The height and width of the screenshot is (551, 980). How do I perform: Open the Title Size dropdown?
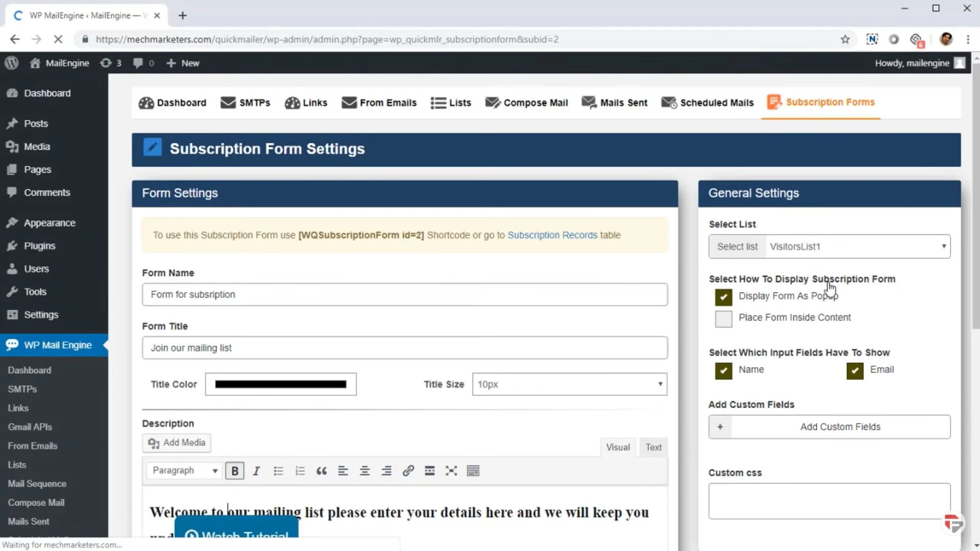pos(569,384)
